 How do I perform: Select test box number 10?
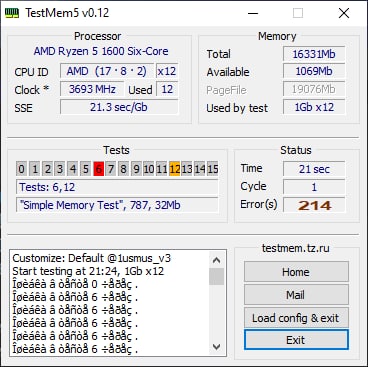point(149,169)
